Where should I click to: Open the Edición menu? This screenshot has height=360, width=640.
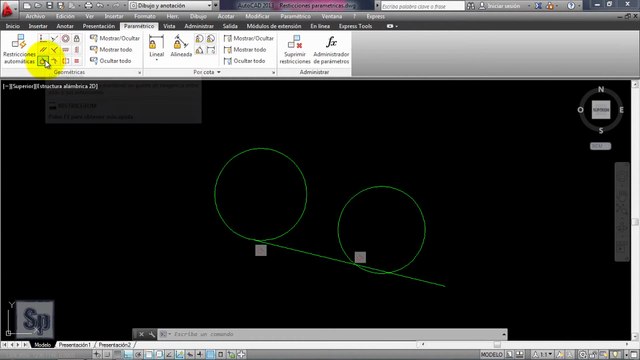pyautogui.click(x=65, y=16)
